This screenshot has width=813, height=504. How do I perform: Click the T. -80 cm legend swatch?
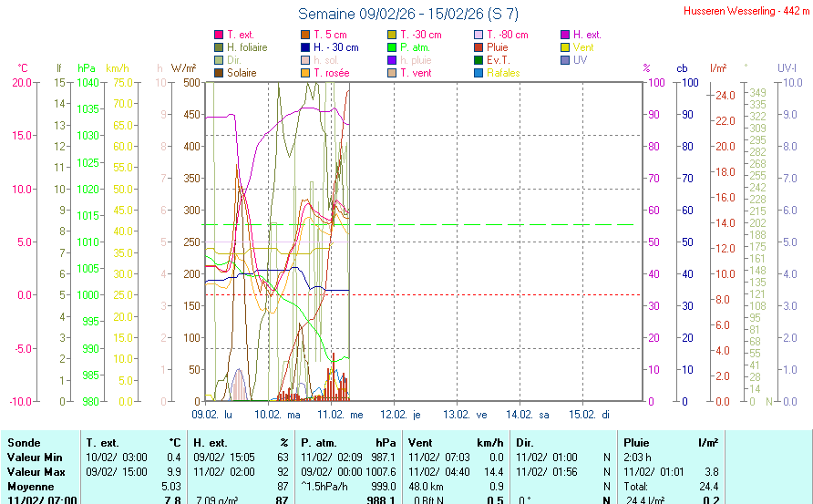(x=479, y=35)
